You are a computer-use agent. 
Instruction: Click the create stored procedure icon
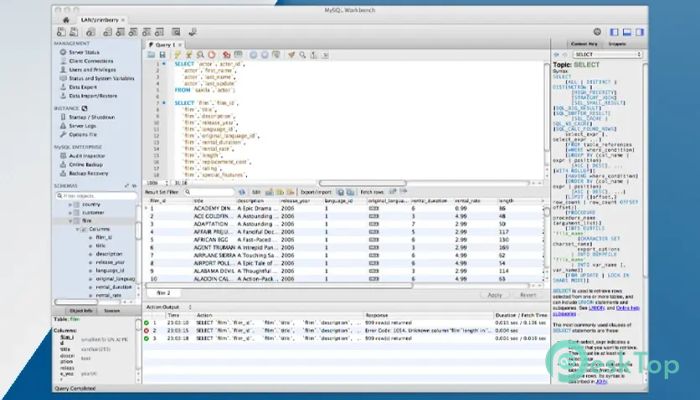coord(146,32)
